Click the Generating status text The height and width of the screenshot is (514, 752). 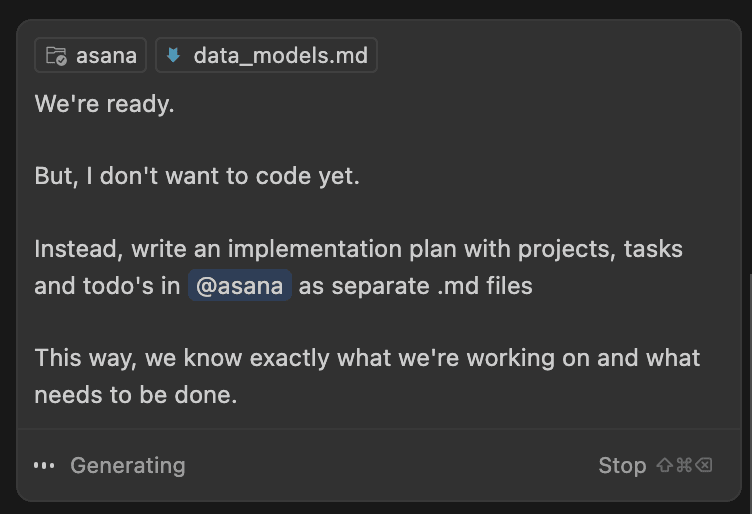coord(128,465)
